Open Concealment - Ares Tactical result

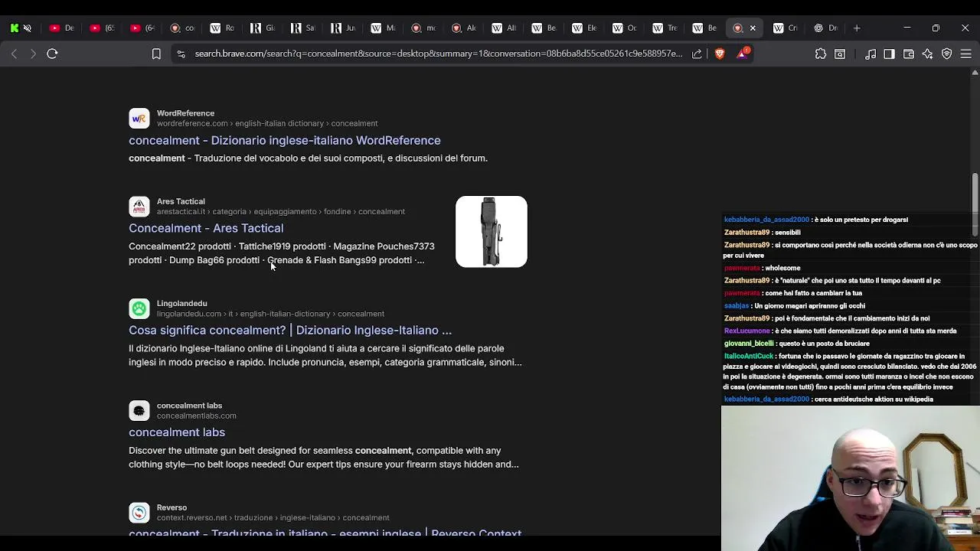[x=206, y=228]
